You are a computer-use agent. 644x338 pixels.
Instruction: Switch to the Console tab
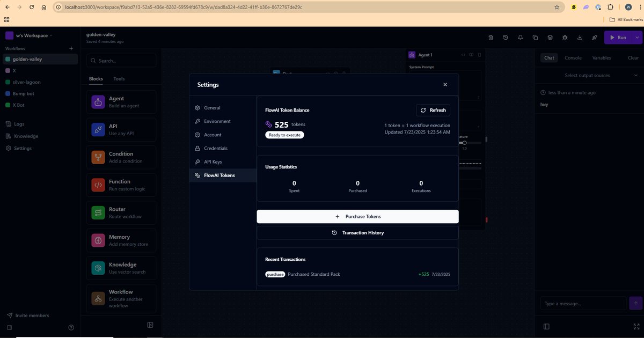[573, 57]
